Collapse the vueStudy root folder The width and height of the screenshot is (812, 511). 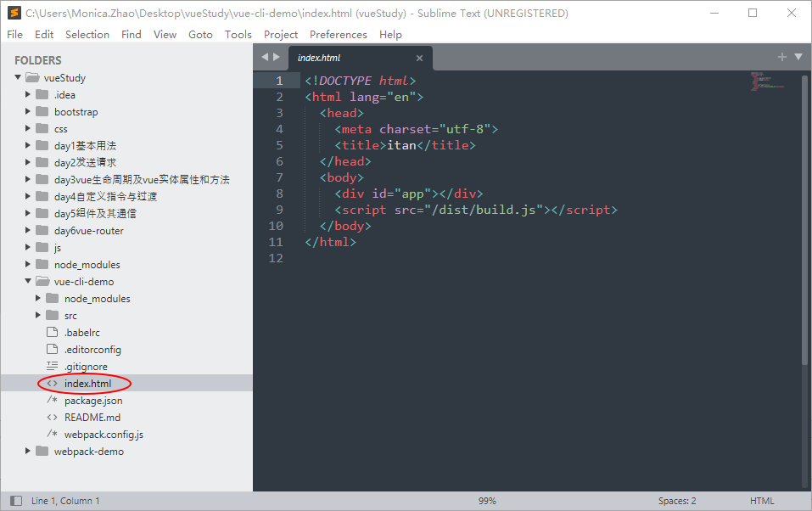click(x=18, y=77)
